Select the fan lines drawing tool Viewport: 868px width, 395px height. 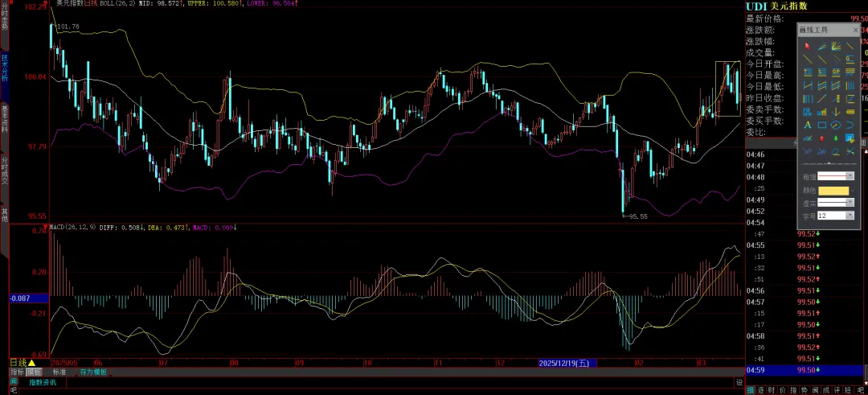835,46
